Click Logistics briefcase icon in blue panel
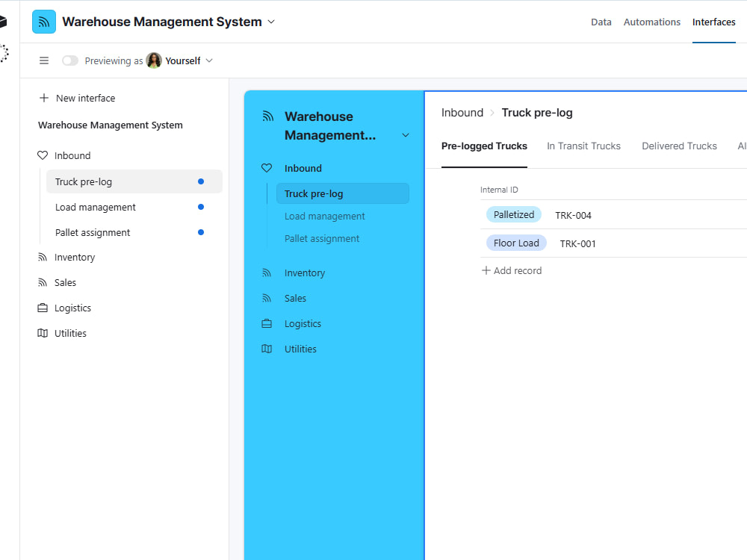The width and height of the screenshot is (747, 560). [267, 323]
